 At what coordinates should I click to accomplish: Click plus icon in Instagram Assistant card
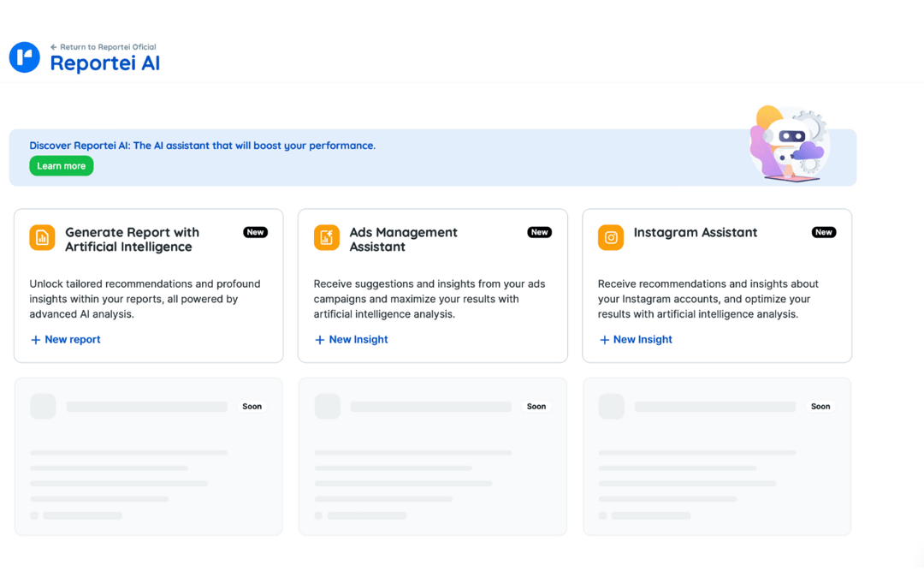pos(604,340)
